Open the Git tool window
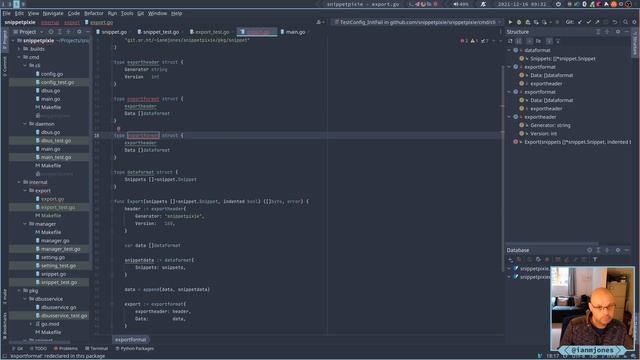Image resolution: width=640 pixels, height=360 pixels. [18, 349]
